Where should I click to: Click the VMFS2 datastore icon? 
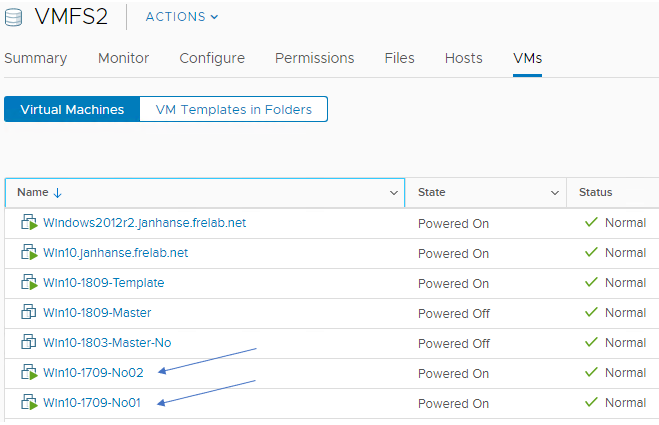click(15, 17)
